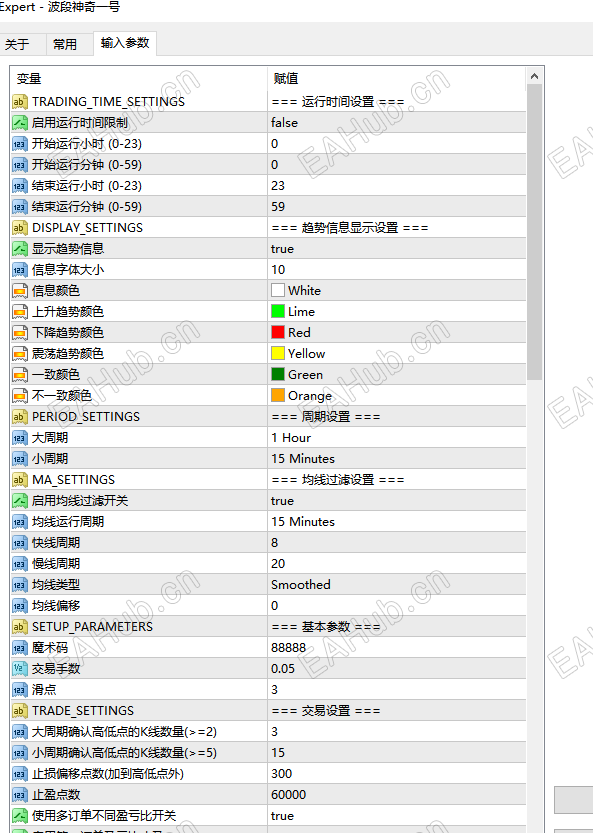
Task: Click the color icon beside 下降趋势颜色
Action: pyautogui.click(x=20, y=333)
